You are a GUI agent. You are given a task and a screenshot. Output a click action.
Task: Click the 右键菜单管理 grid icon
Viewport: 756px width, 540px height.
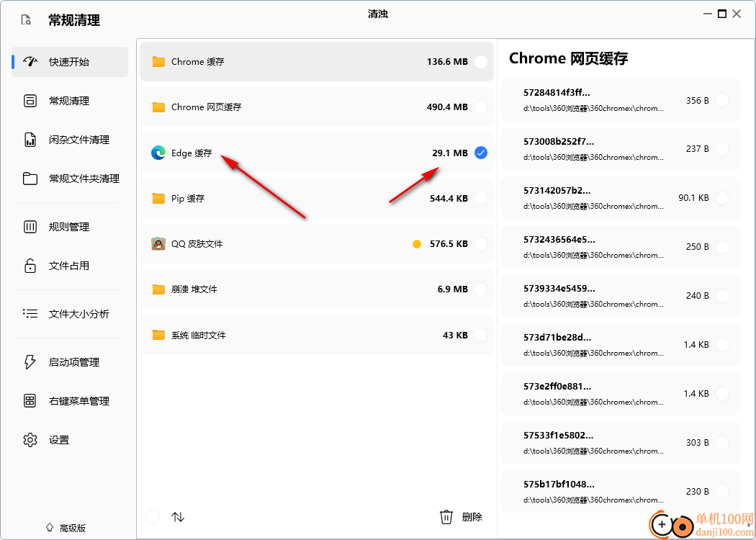tap(30, 400)
